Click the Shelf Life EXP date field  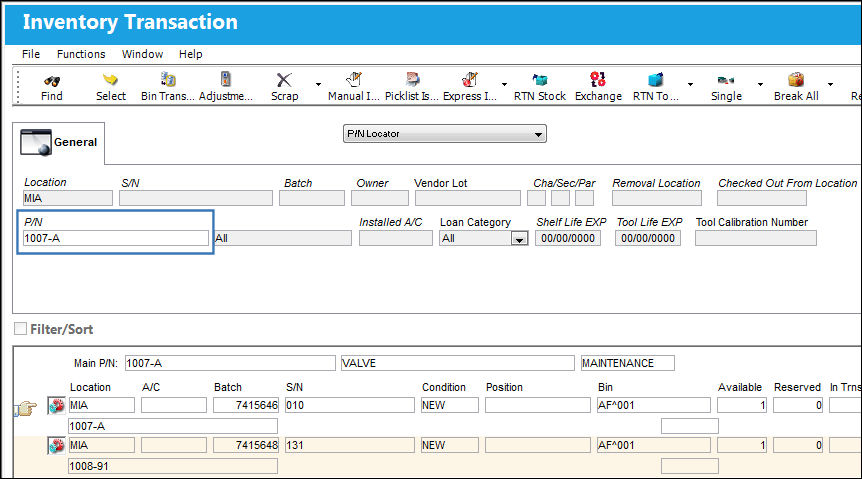pos(568,238)
